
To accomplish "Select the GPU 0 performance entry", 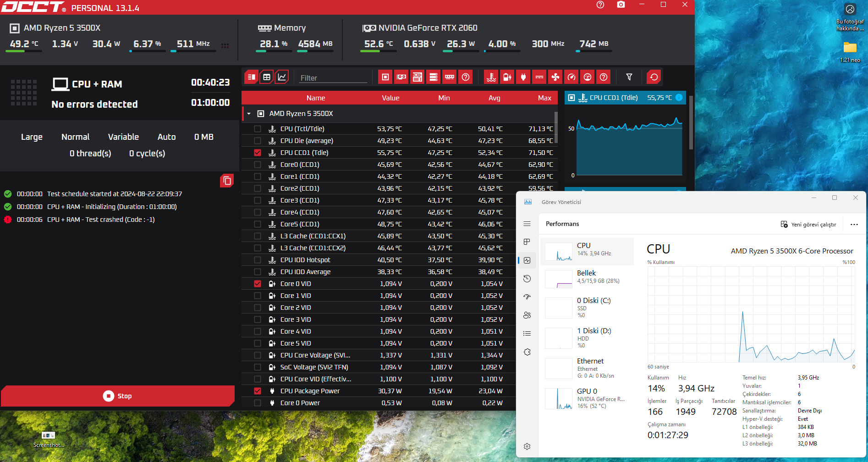I will 587,398.
